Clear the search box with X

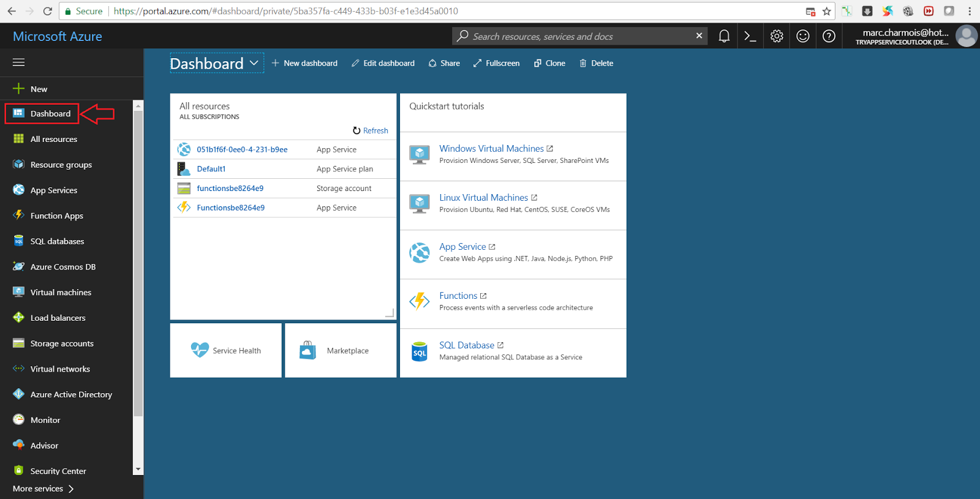(699, 36)
